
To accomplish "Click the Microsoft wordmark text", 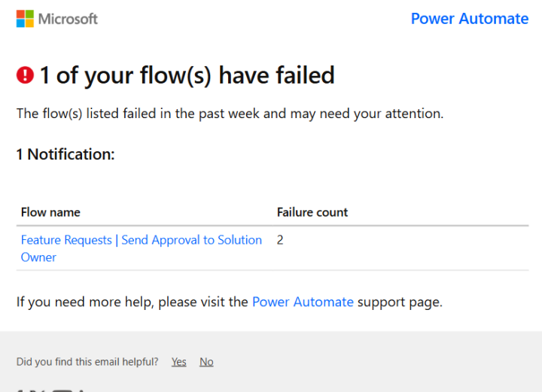I will point(68,19).
